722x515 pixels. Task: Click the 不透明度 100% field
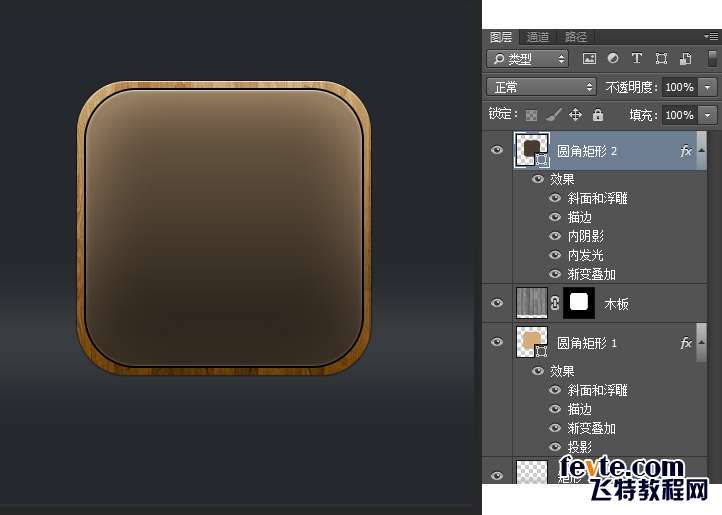coord(680,87)
